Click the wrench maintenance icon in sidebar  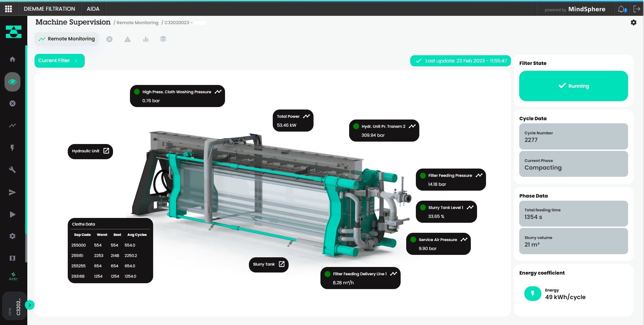pyautogui.click(x=12, y=170)
